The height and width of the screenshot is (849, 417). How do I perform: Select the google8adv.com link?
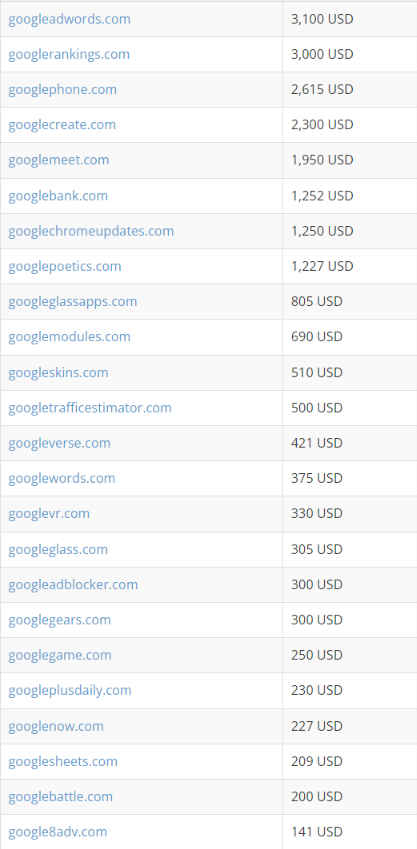point(58,832)
